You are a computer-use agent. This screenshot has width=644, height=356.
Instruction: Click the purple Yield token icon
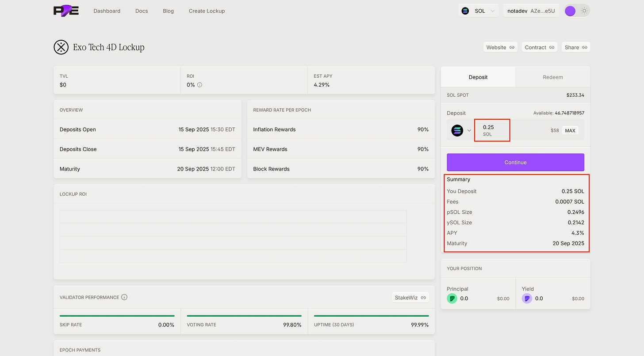[x=527, y=299]
